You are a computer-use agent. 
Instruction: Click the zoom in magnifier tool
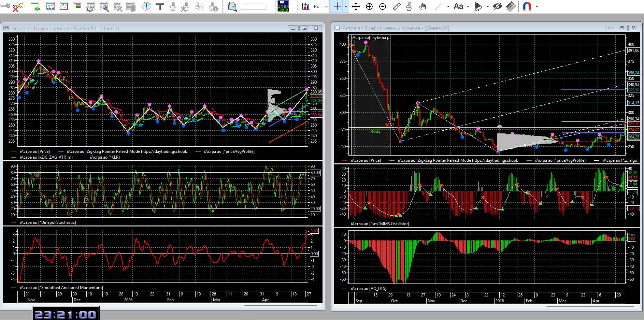pos(369,6)
